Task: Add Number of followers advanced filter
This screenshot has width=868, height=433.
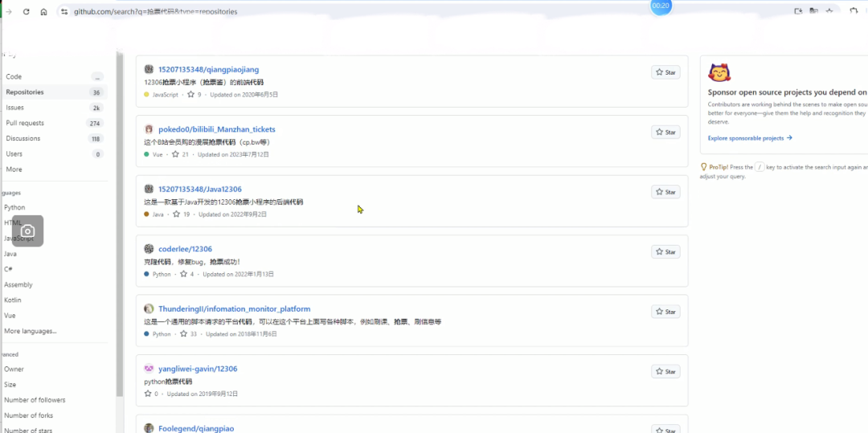Action: [35, 400]
